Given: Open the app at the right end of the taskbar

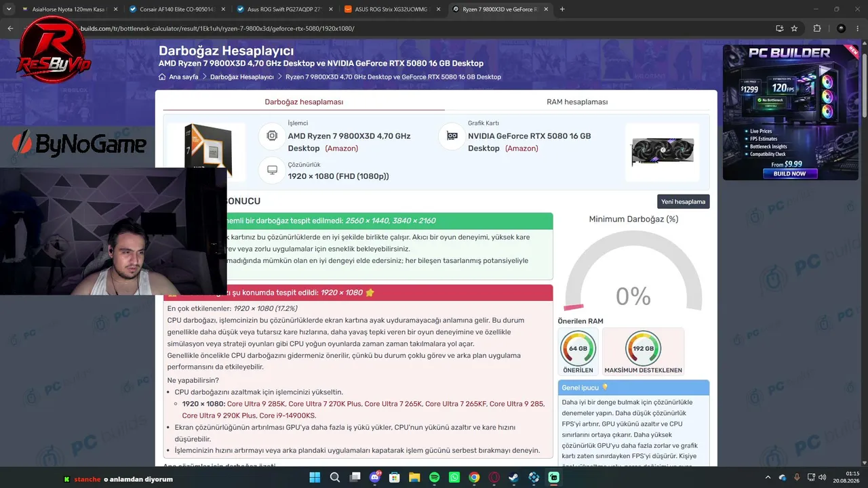Looking at the screenshot, I should tap(554, 478).
